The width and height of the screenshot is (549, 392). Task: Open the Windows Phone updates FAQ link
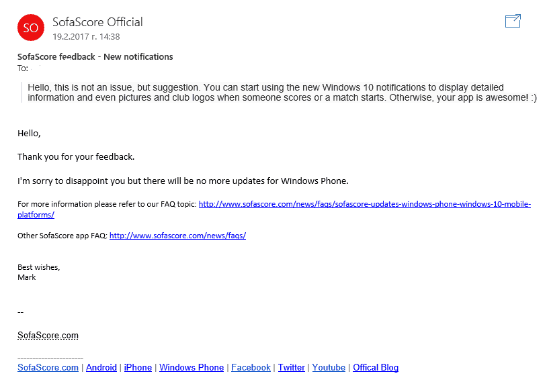click(364, 204)
